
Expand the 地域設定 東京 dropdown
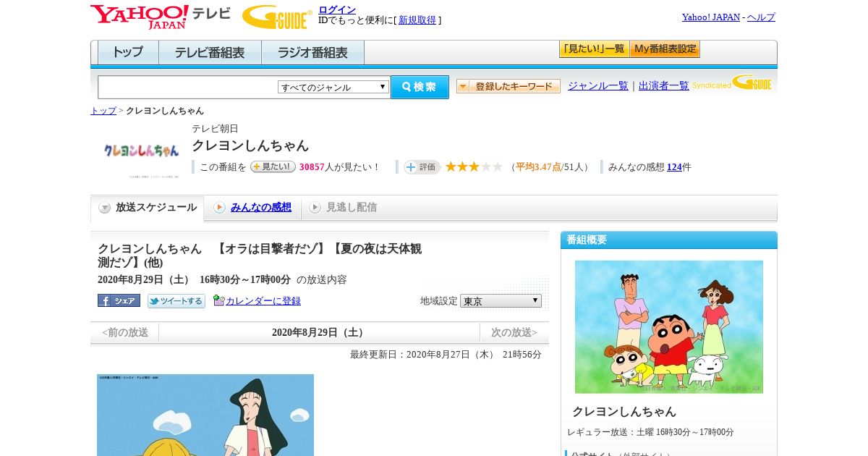click(501, 300)
